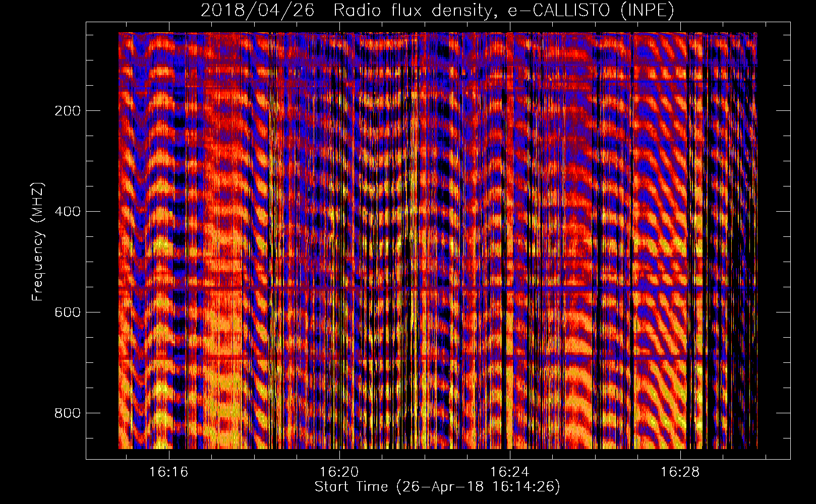Click the 200 frequency tick label
The height and width of the screenshot is (504, 816).
68,111
